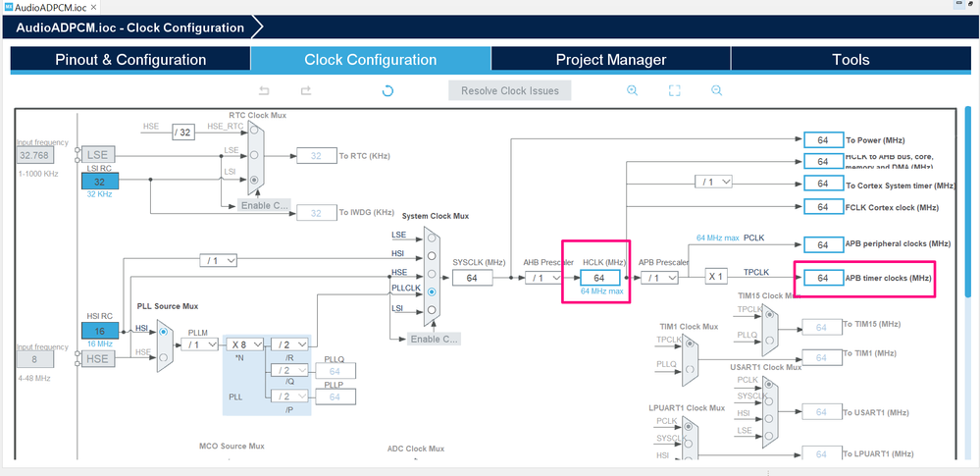980x476 pixels.
Task: Zoom out of the clock diagram
Action: (x=717, y=90)
